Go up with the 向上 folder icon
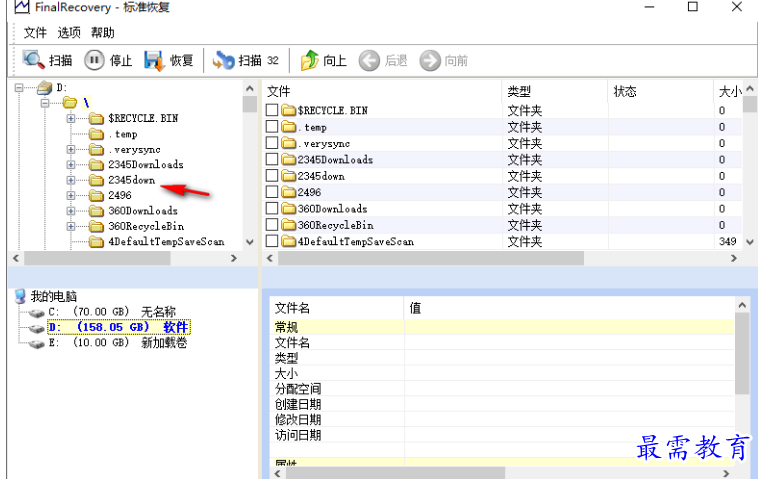758x479 pixels. click(x=309, y=60)
